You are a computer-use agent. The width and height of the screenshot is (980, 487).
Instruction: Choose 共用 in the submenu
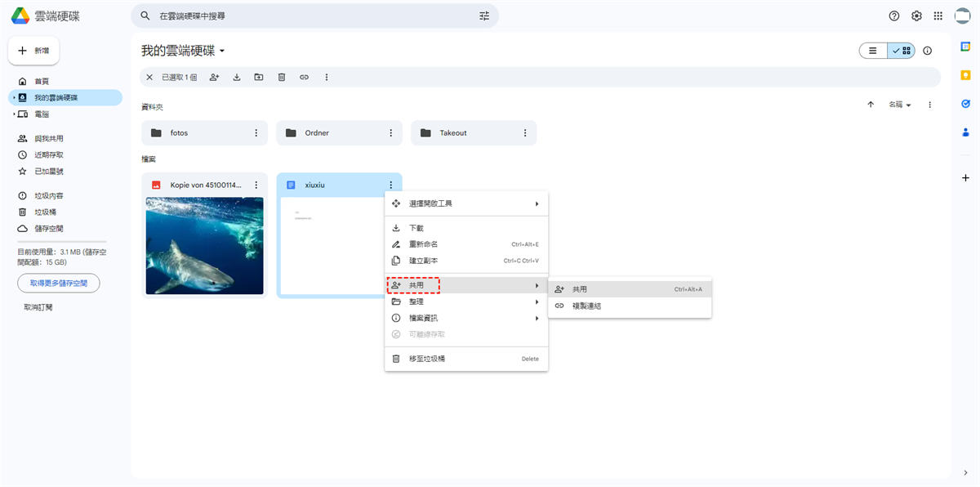(630, 289)
